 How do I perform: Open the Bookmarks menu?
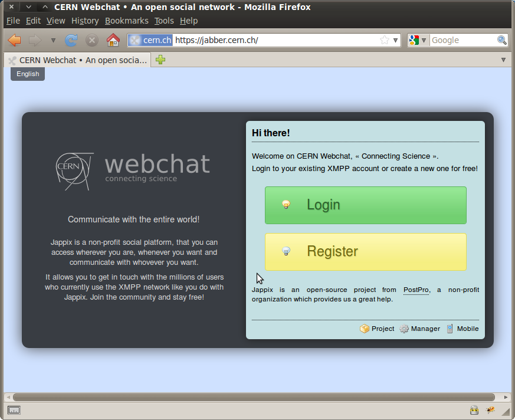click(126, 21)
